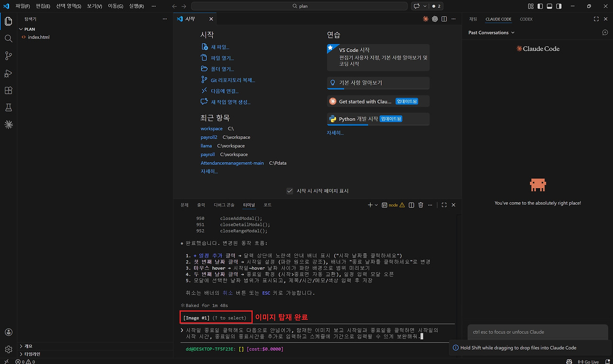This screenshot has height=364, width=613.
Task: Switch to the CODEX side tab
Action: point(526,19)
